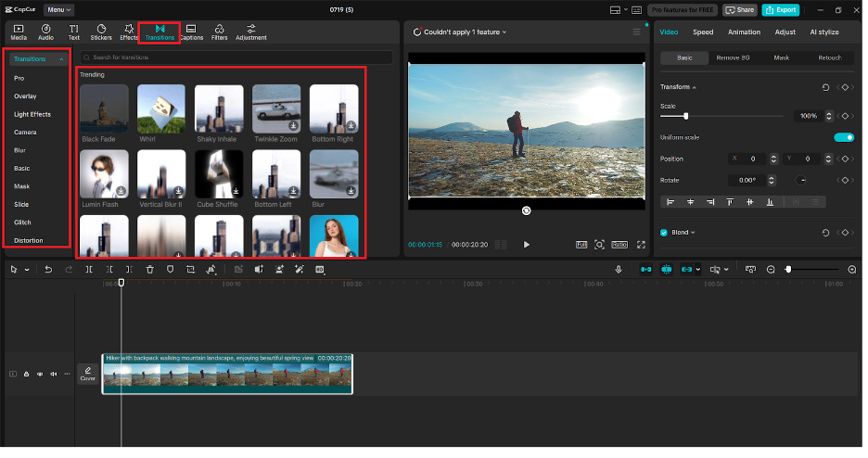Screen dimensions: 868x458
Task: Zoom in the timeline with plus icon
Action: [x=852, y=270]
